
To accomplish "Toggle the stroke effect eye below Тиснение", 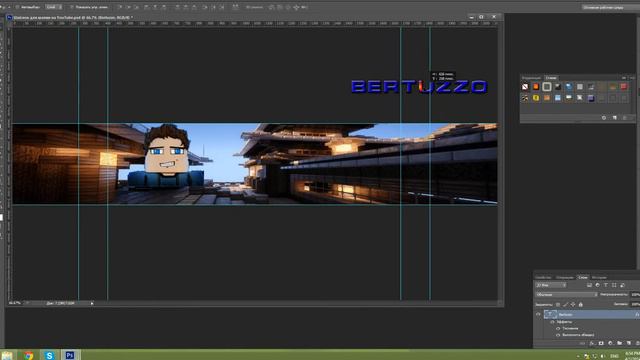I will click(x=558, y=335).
